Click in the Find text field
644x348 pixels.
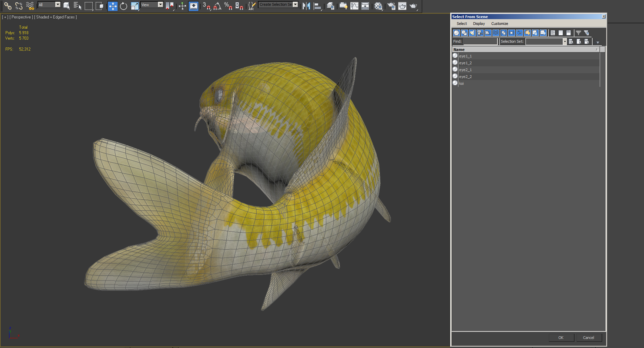coord(480,41)
